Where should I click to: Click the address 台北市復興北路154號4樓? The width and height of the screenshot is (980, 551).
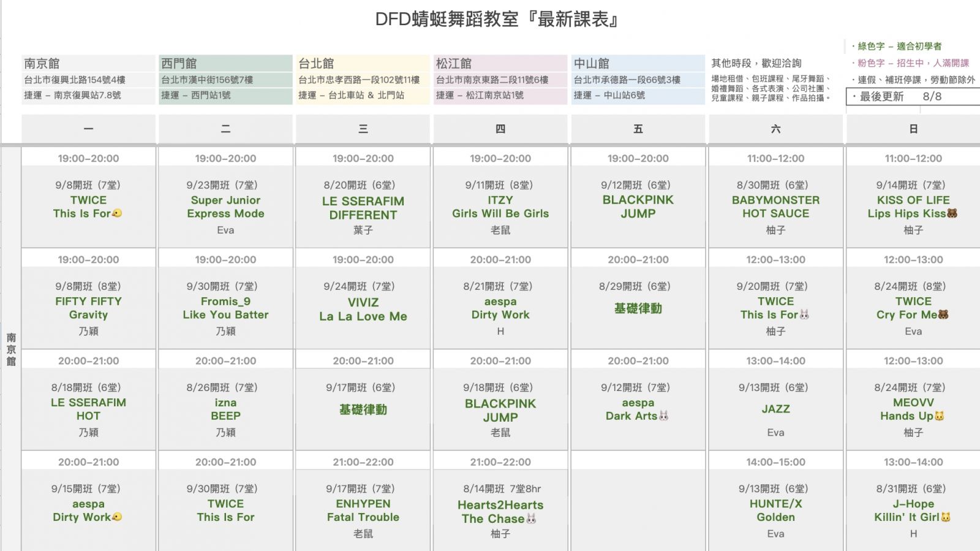pyautogui.click(x=75, y=80)
